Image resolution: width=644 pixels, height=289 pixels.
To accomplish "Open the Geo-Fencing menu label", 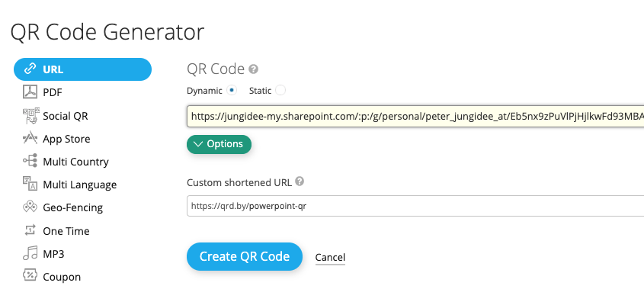I will tap(72, 207).
